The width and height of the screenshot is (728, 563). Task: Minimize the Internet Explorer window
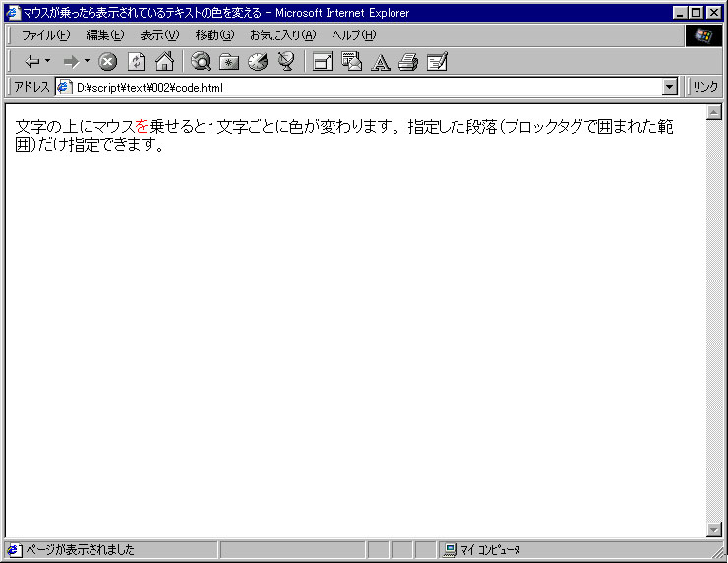680,13
